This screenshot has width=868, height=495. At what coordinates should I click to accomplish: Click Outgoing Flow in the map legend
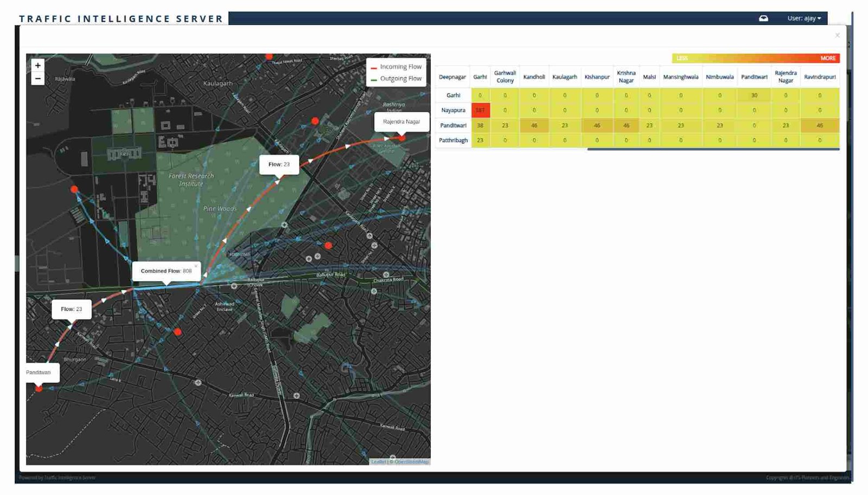coord(400,79)
